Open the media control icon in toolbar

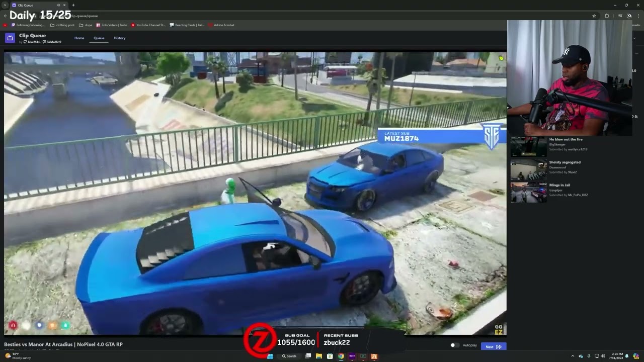click(620, 16)
